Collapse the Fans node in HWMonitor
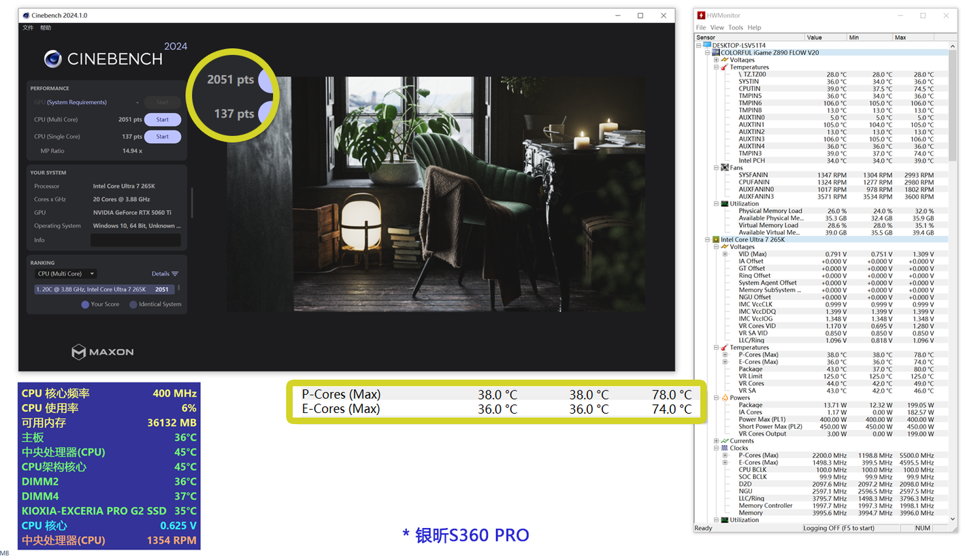Viewport: 980px width, 560px height. coord(716,167)
